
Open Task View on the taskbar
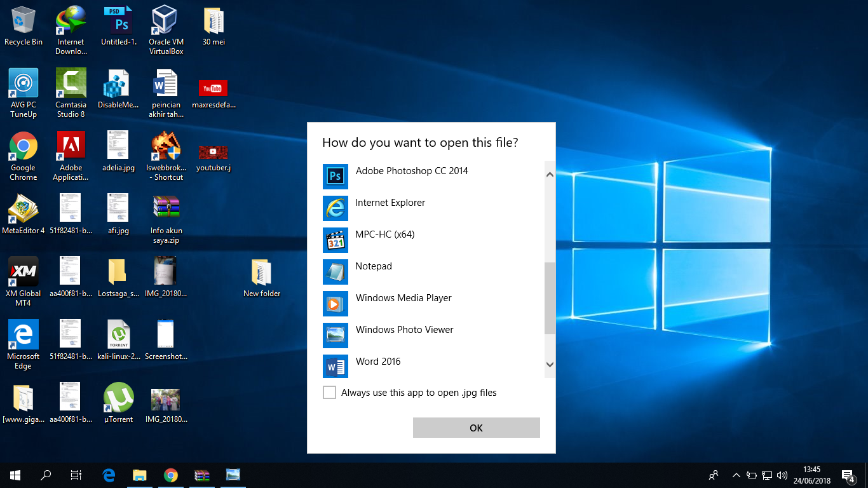coord(76,475)
